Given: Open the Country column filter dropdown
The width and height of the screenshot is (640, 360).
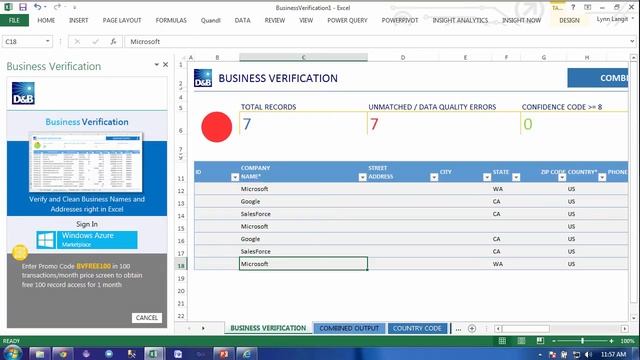Looking at the screenshot, I should [602, 177].
